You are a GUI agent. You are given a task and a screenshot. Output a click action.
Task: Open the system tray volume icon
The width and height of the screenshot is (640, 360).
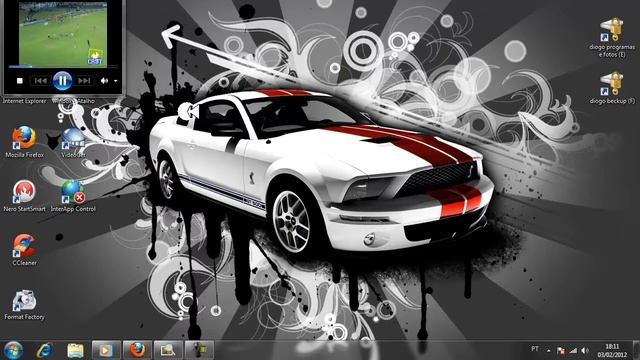(585, 350)
